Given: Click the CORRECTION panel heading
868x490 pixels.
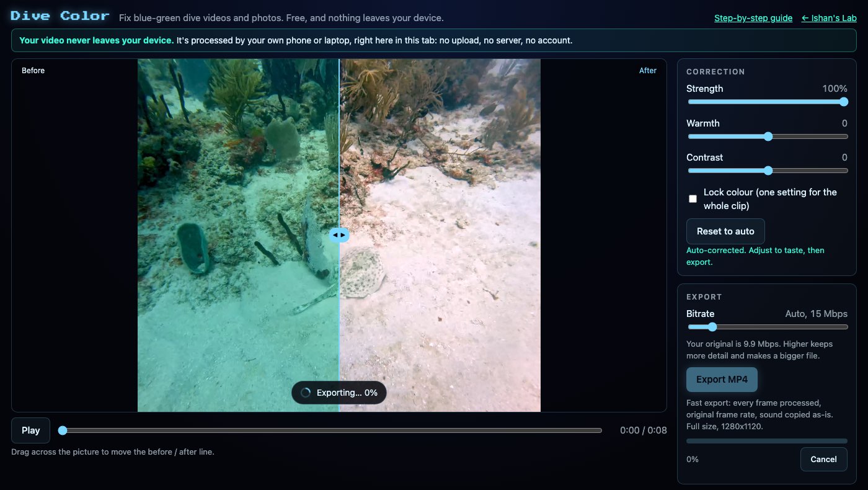Looking at the screenshot, I should coord(715,72).
